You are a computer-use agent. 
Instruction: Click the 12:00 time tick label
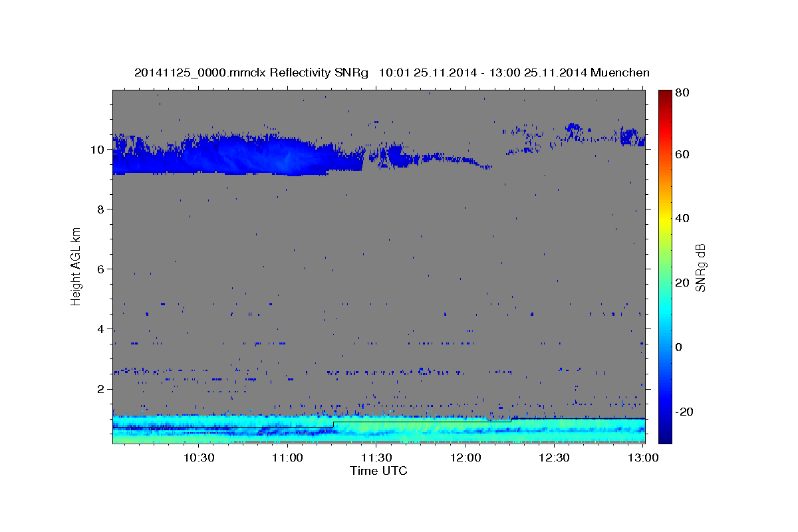(465, 458)
